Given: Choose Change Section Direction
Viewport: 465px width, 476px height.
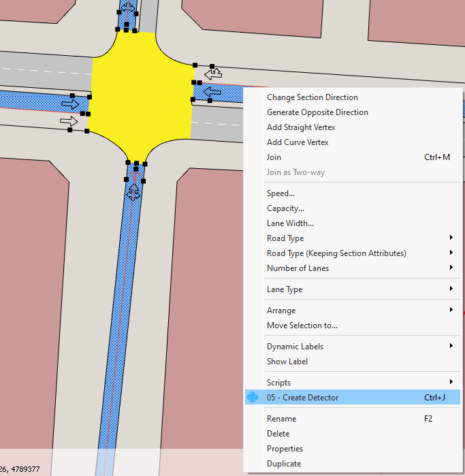Looking at the screenshot, I should coord(312,97).
